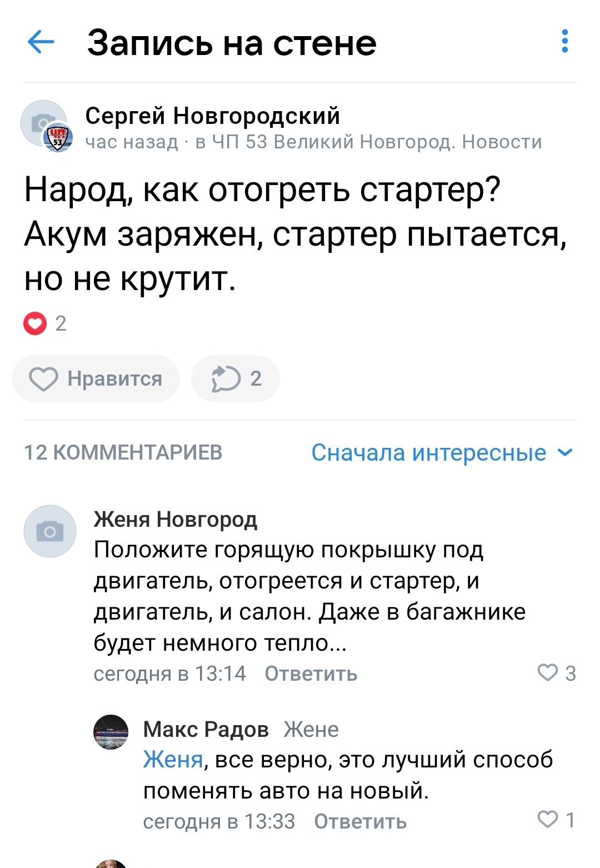The width and height of the screenshot is (600, 868).
Task: Tap the back arrow icon
Action: [41, 42]
